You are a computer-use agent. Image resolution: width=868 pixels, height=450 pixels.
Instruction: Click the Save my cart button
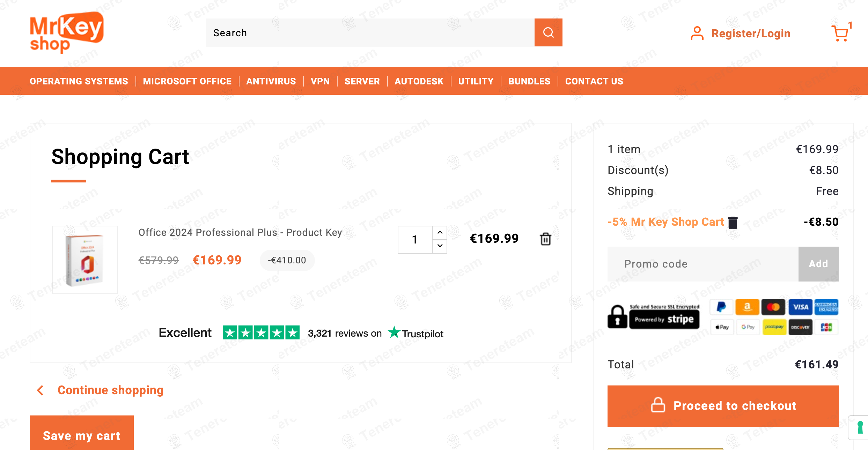coord(81,435)
